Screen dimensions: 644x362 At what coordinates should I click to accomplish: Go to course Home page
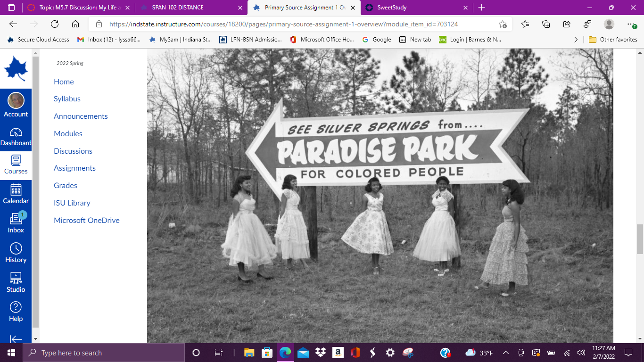[x=64, y=82]
